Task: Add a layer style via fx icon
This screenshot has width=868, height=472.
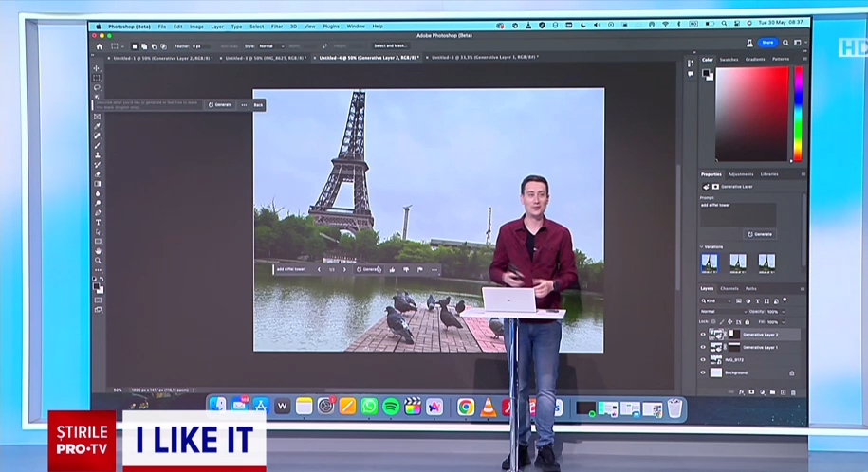Action: (x=742, y=392)
